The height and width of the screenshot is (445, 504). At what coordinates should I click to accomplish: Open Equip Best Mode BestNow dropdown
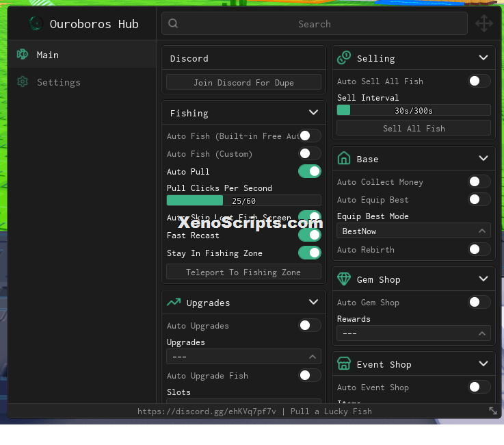coord(414,231)
